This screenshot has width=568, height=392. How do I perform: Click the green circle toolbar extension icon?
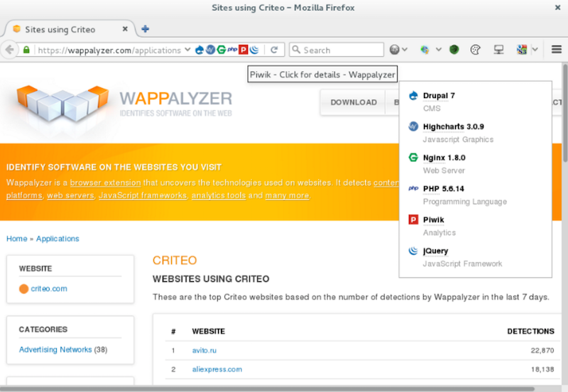tap(454, 50)
